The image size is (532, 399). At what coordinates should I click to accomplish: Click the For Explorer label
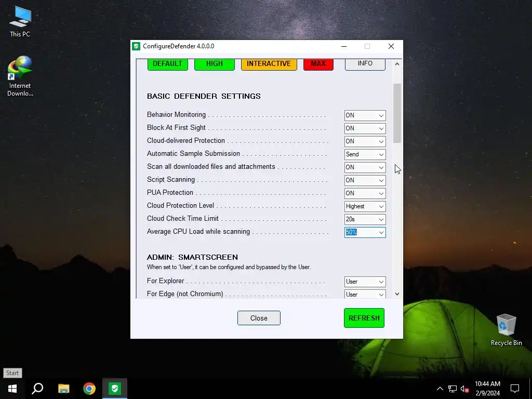click(166, 281)
